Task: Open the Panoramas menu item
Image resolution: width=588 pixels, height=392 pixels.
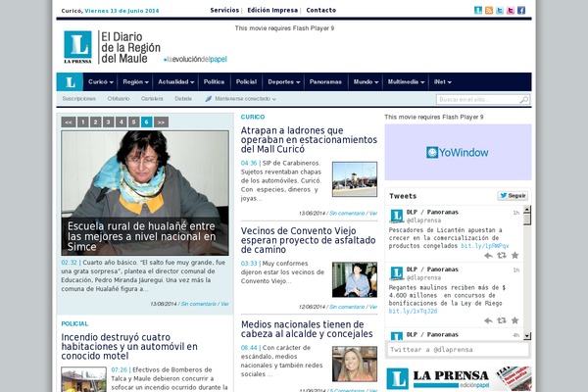Action: (325, 81)
